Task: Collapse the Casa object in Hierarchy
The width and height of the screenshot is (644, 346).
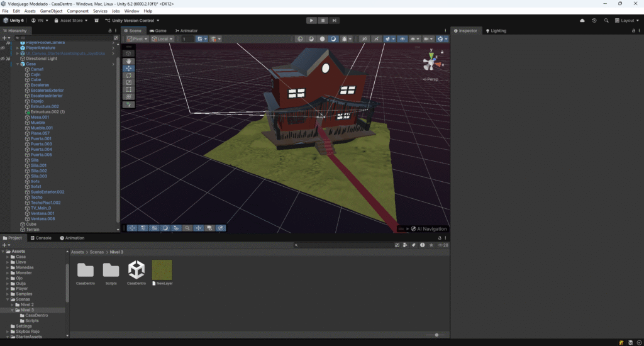Action: tap(18, 64)
